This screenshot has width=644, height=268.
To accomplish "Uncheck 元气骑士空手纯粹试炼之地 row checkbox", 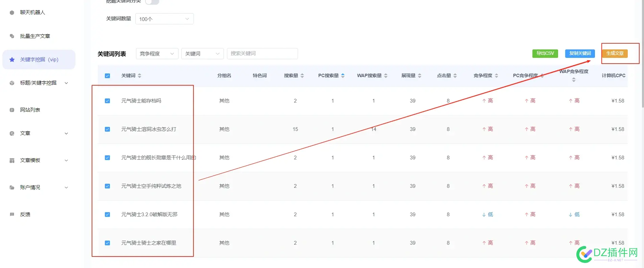I will [x=107, y=186].
